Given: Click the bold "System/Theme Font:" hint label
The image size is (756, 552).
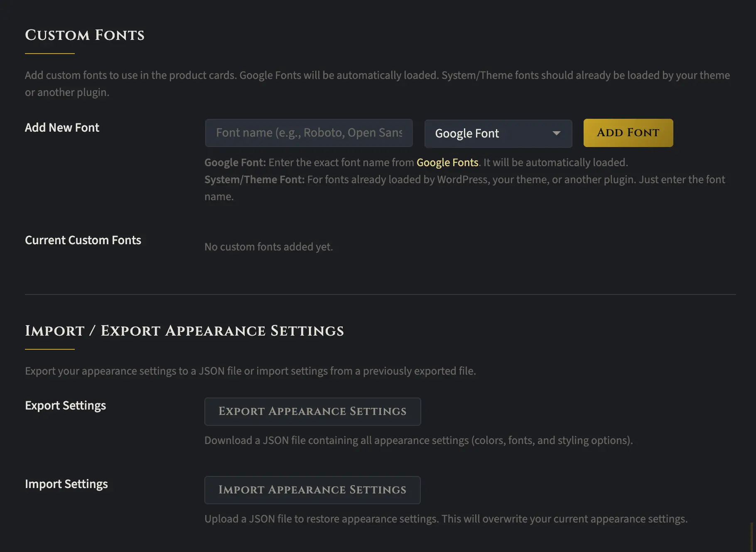Looking at the screenshot, I should [x=255, y=179].
